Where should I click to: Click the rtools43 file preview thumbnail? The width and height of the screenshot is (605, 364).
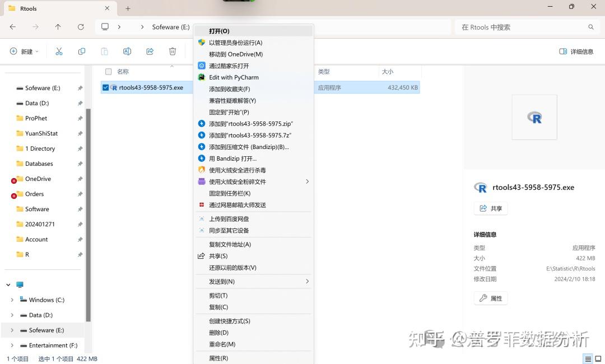pos(534,117)
